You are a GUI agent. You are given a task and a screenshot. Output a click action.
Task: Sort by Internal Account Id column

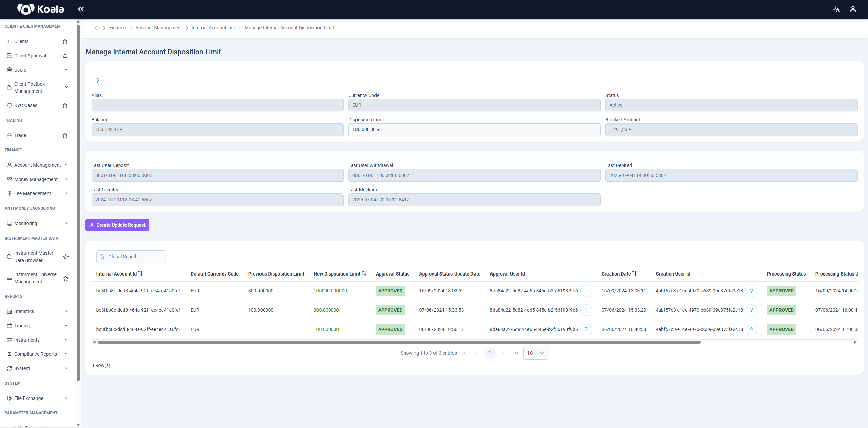click(x=140, y=273)
